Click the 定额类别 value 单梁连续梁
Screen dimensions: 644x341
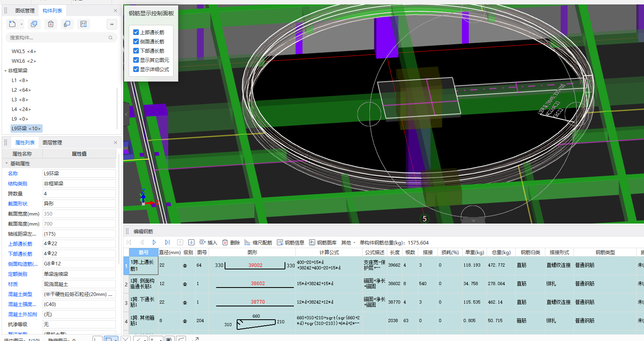tap(79, 274)
